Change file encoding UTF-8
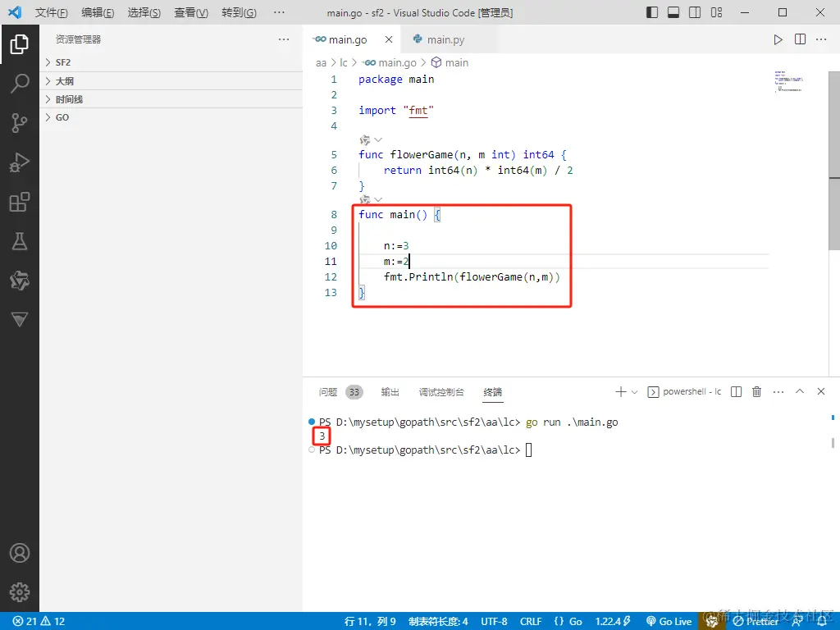This screenshot has height=630, width=840. pos(494,622)
